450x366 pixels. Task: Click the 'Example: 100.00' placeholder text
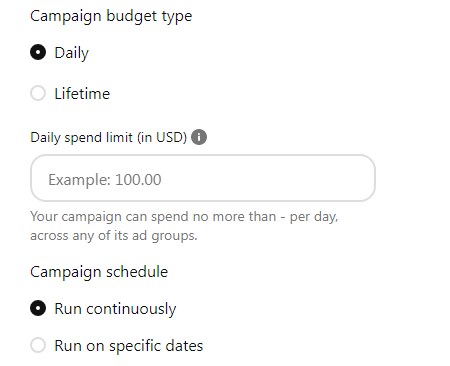point(105,180)
